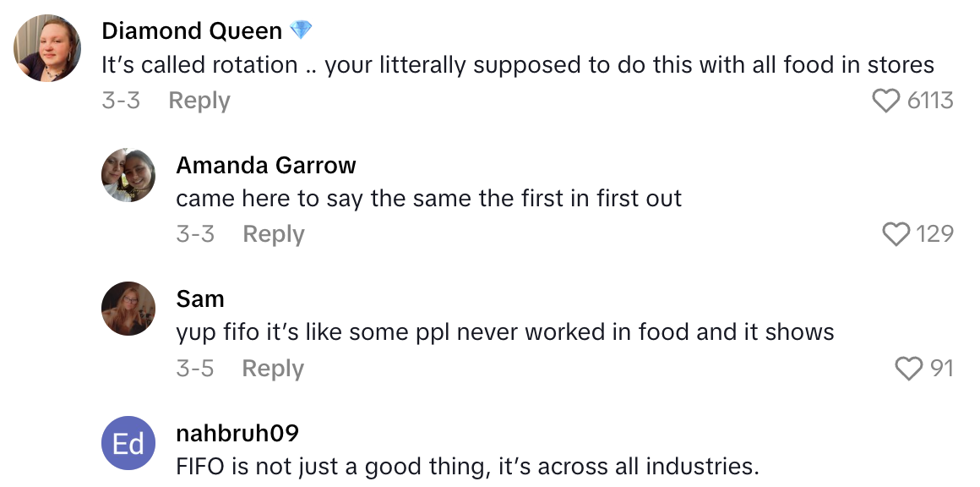Reply to Sam's fifo comment

pos(273,369)
